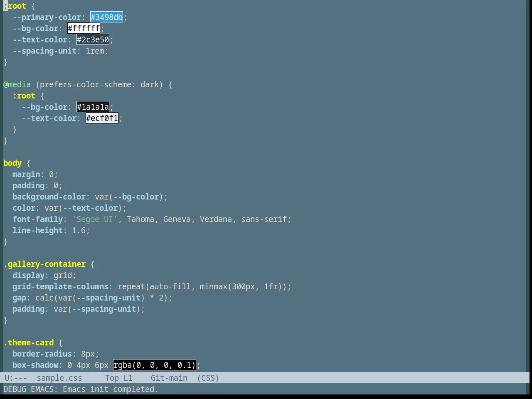The image size is (532, 399).
Task: Click the top-level :root selector
Action: [15, 6]
